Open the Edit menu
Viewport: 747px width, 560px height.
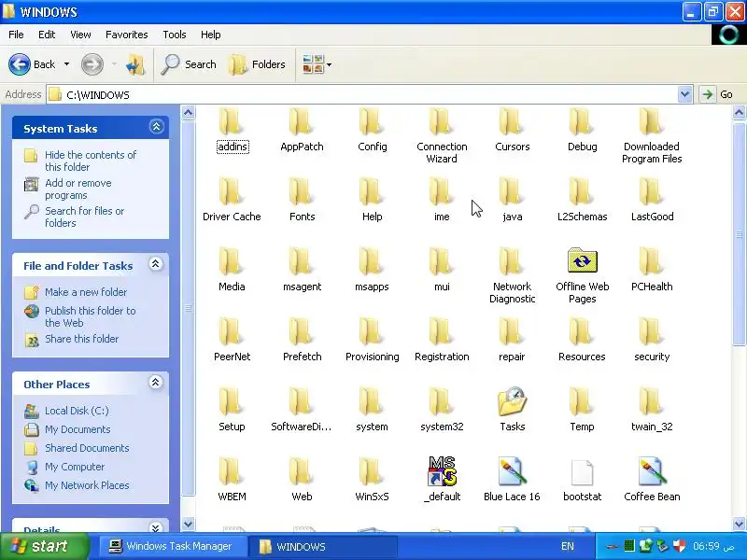click(x=47, y=35)
